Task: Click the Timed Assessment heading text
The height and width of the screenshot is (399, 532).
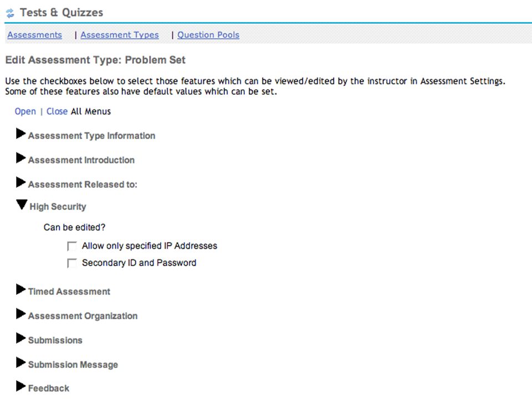Action: (x=69, y=292)
